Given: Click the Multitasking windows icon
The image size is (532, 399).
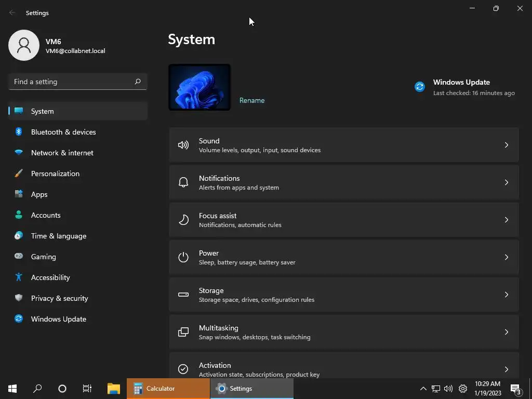Looking at the screenshot, I should pyautogui.click(x=183, y=332).
